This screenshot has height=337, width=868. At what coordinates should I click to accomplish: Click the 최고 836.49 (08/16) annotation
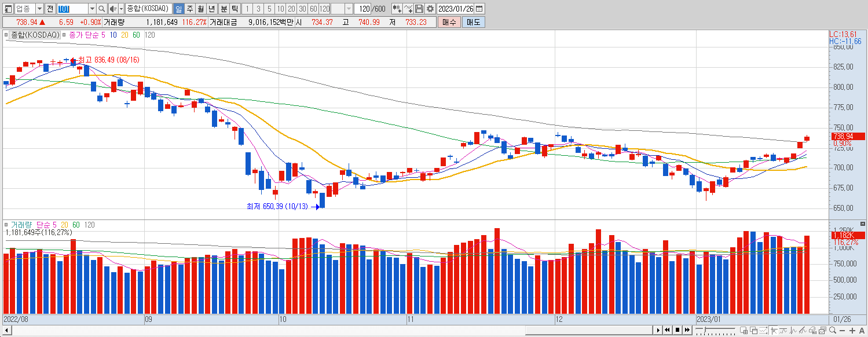(x=108, y=60)
